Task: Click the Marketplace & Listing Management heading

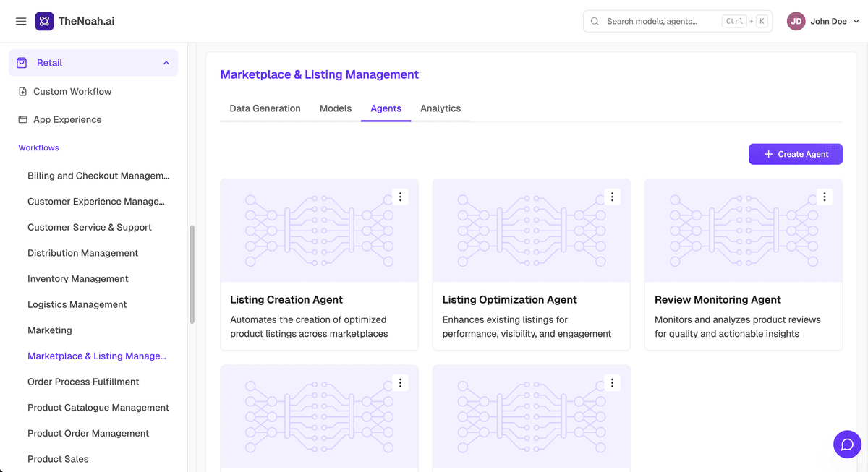Action: (x=319, y=74)
